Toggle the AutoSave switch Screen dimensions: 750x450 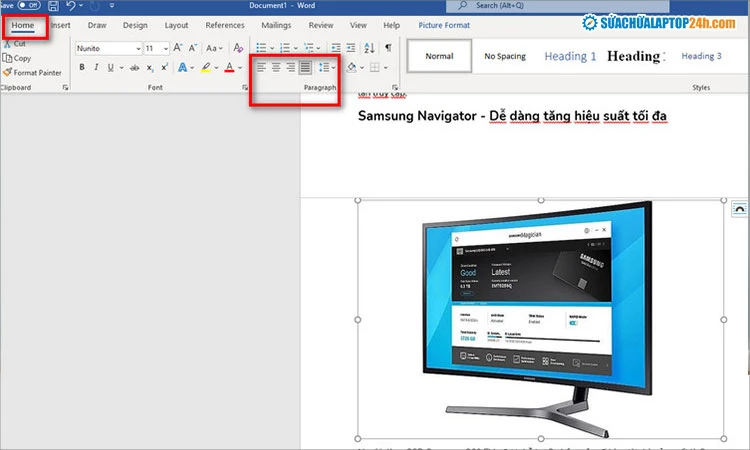coord(29,5)
